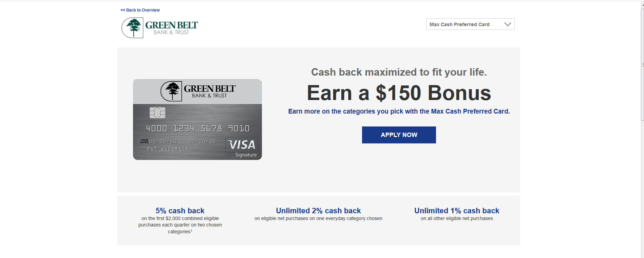
Task: Open the Max Cash Preferred Card dropdown
Action: (x=470, y=24)
